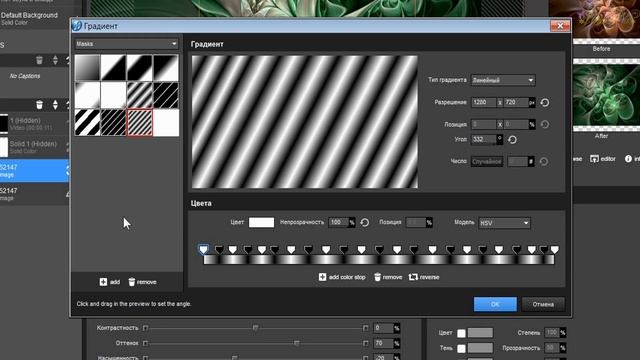640x360 pixels.
Task: Cancel the dialog with the Отмена button
Action: point(543,304)
